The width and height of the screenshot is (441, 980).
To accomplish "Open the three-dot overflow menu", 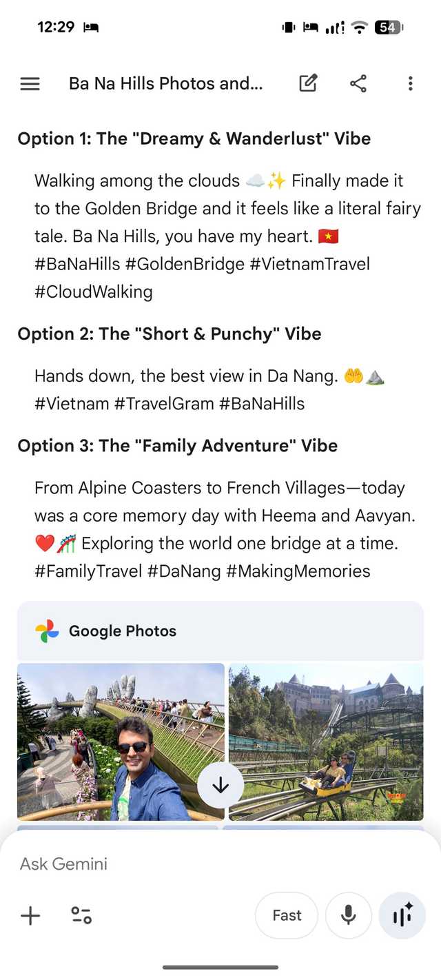I will coord(410,84).
